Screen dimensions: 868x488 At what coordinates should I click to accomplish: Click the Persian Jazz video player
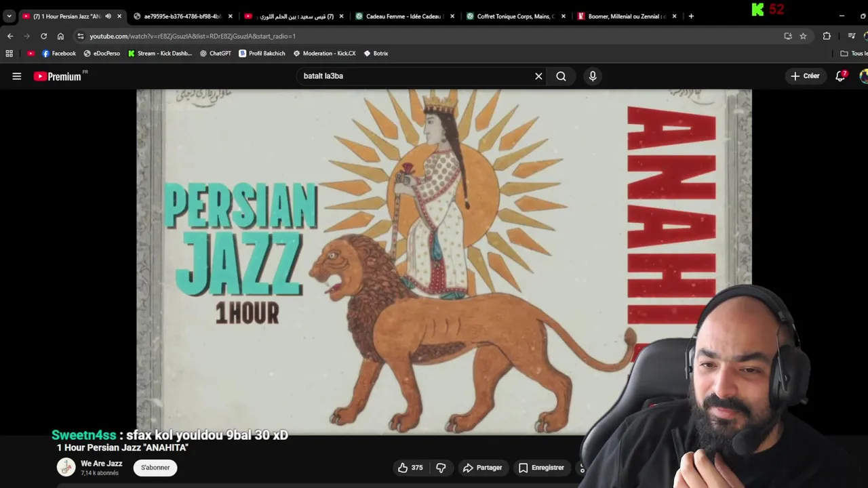(x=443, y=262)
